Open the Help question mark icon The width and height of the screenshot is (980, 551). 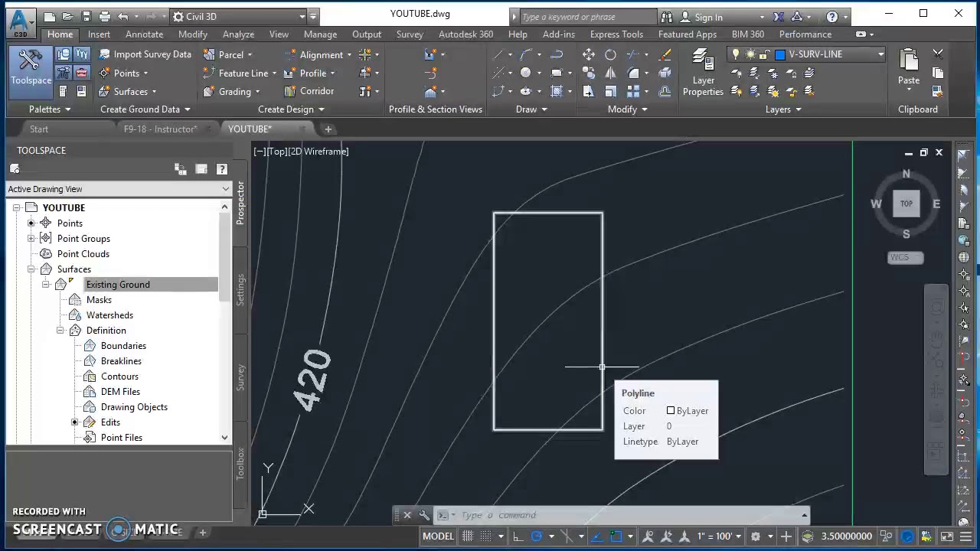pyautogui.click(x=832, y=17)
